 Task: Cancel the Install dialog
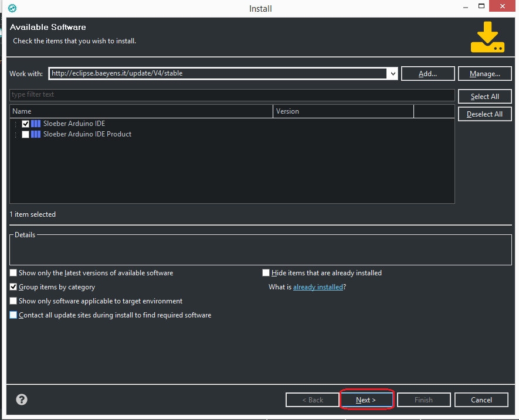click(x=481, y=400)
